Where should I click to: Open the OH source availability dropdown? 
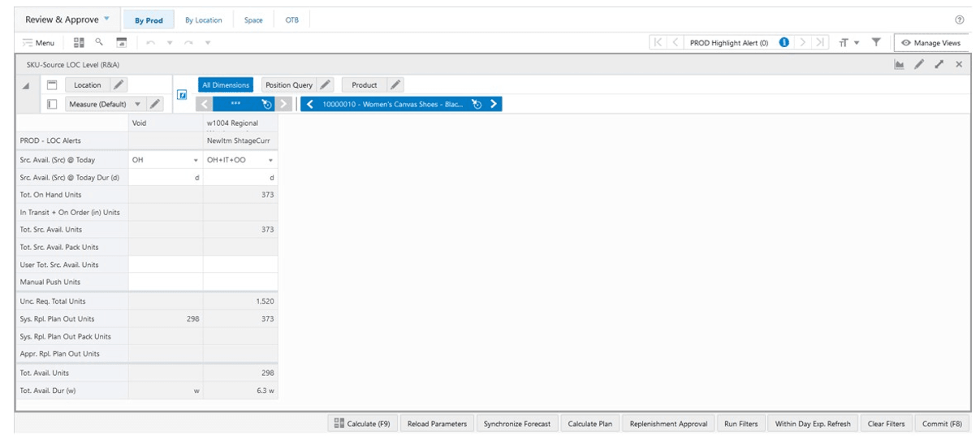coord(196,160)
